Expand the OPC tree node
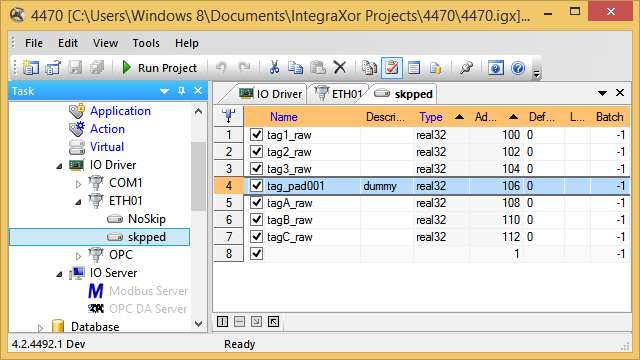 point(78,256)
